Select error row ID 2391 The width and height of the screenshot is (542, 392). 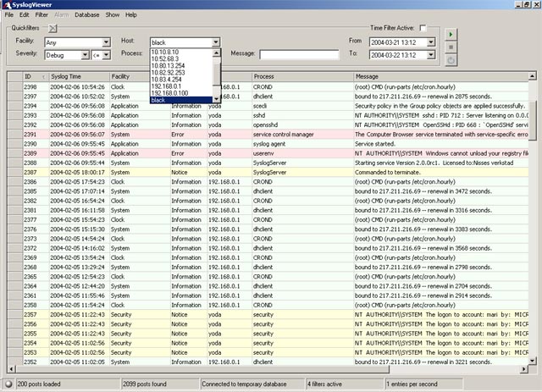coord(268,135)
